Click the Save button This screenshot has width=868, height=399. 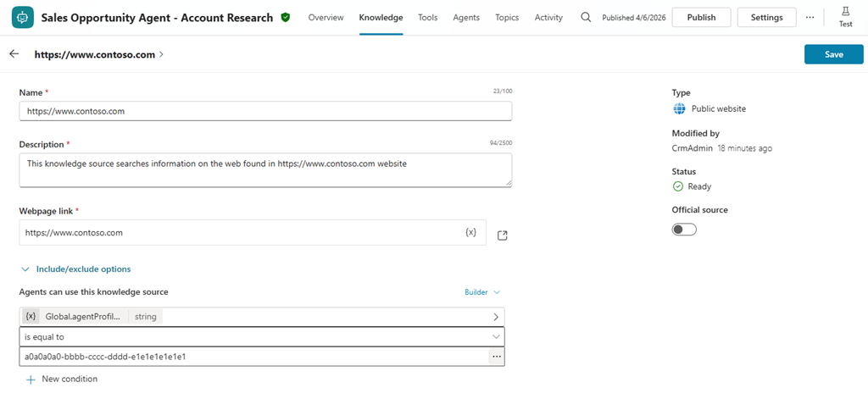click(833, 54)
